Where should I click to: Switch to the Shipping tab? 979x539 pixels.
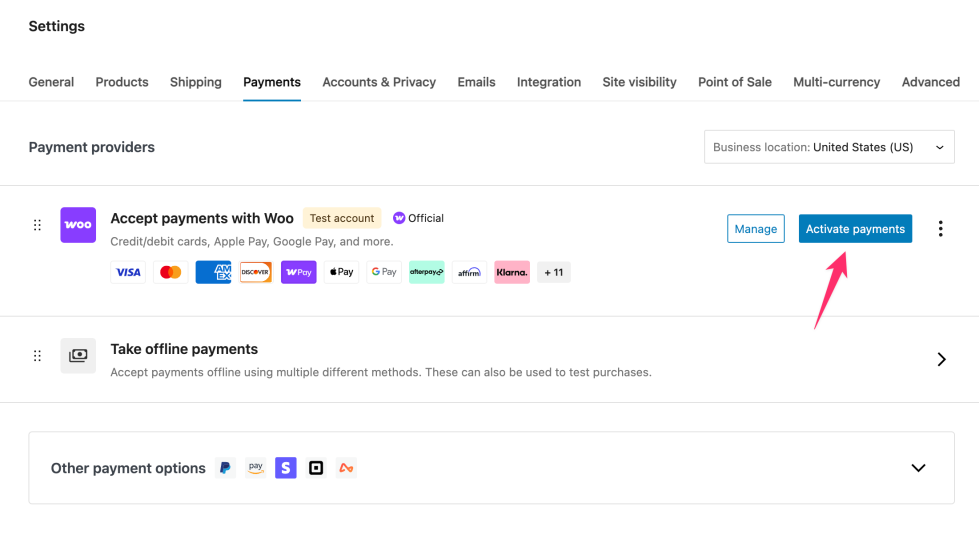[x=196, y=82]
